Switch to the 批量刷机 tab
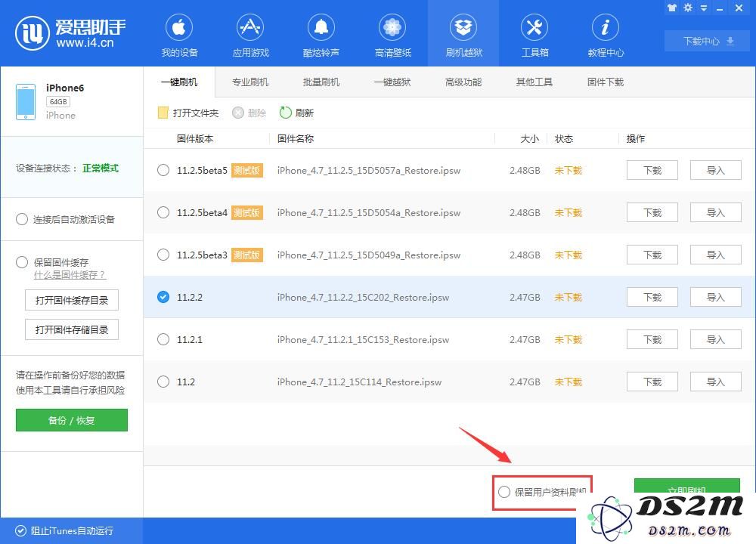 (321, 82)
